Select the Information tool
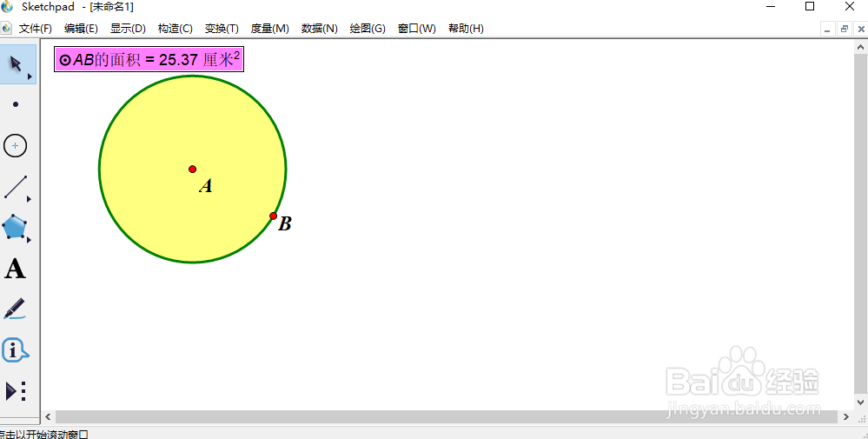Screen dimensions: 868x439 coord(15,349)
